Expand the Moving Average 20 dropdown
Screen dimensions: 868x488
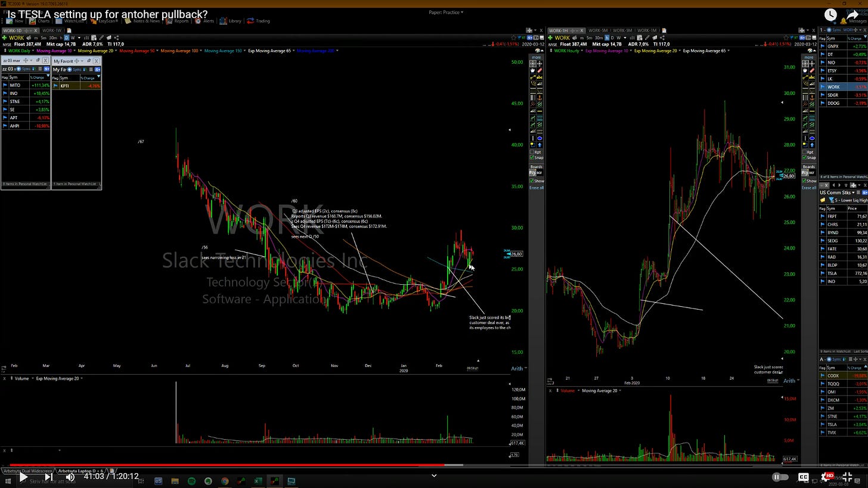coord(116,51)
